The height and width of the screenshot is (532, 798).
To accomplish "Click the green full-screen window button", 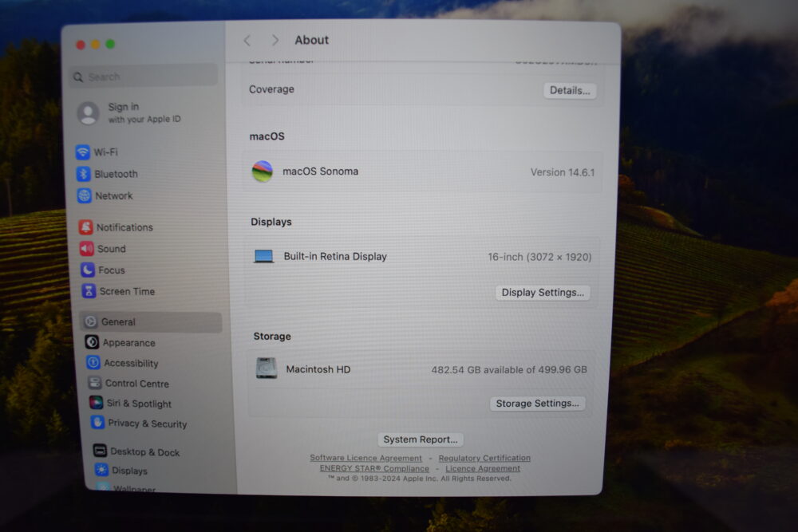I will click(110, 44).
